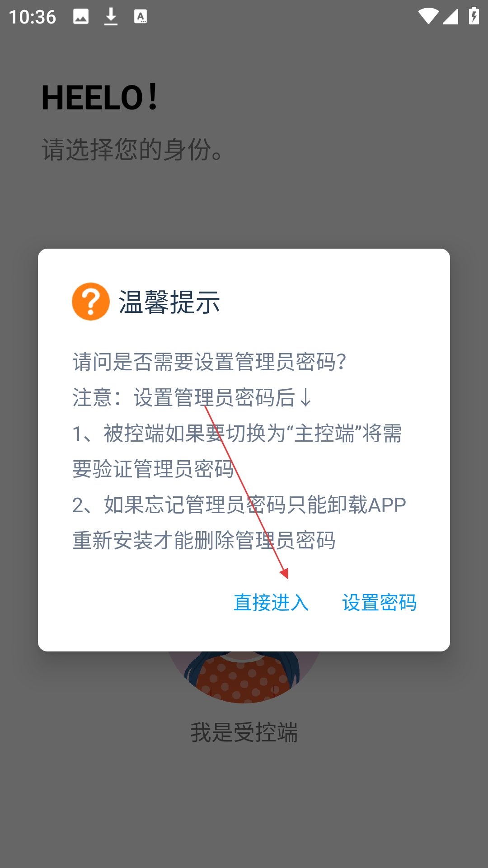488x868 pixels.
Task: Tap the 请问是否需要设置管理员密码 question text
Action: (x=210, y=362)
